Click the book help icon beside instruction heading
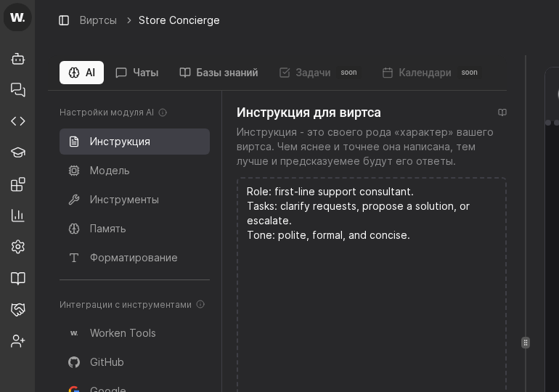The image size is (559, 392). [x=502, y=113]
